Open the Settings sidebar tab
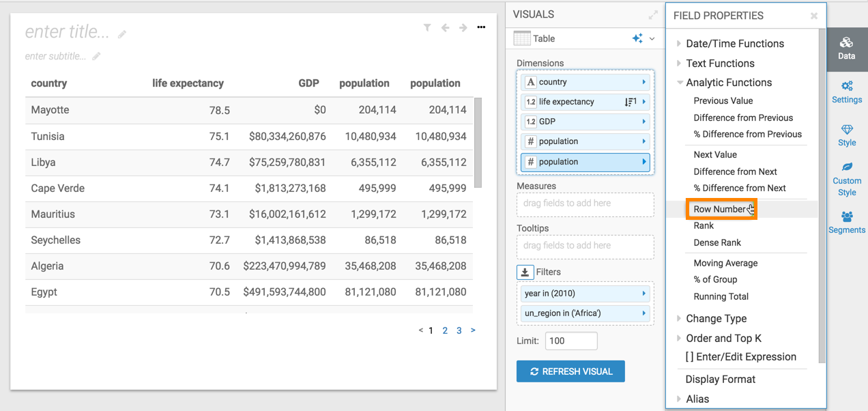Viewport: 868px width, 411px height. (847, 92)
